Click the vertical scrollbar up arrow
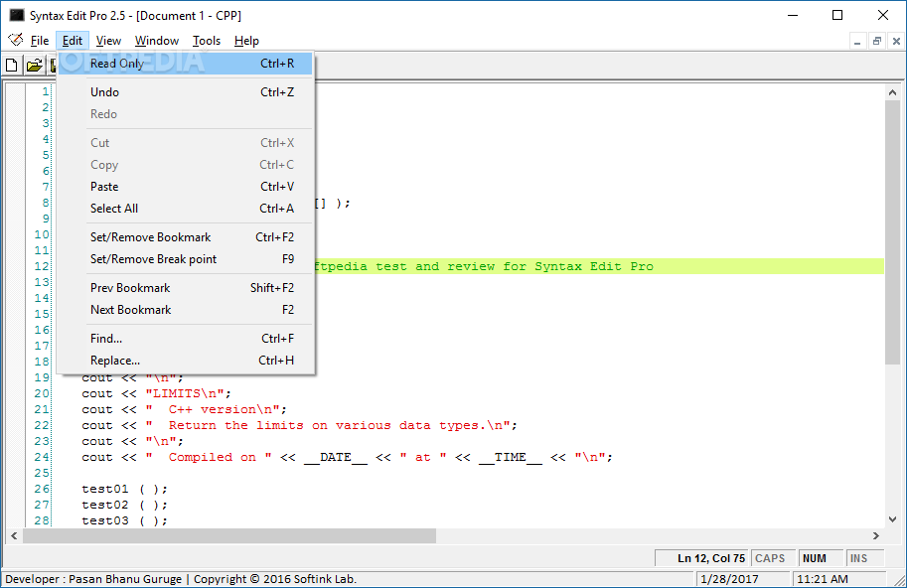This screenshot has width=907, height=588. pyautogui.click(x=892, y=92)
